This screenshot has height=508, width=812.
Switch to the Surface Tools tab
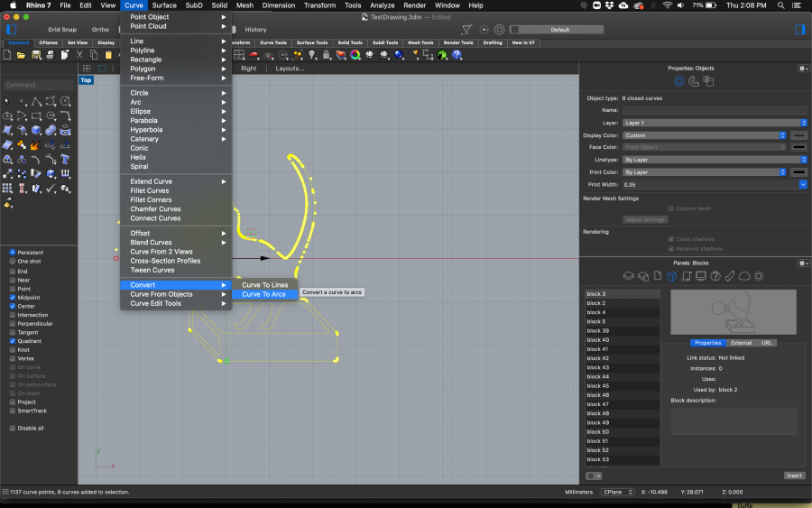coord(312,42)
